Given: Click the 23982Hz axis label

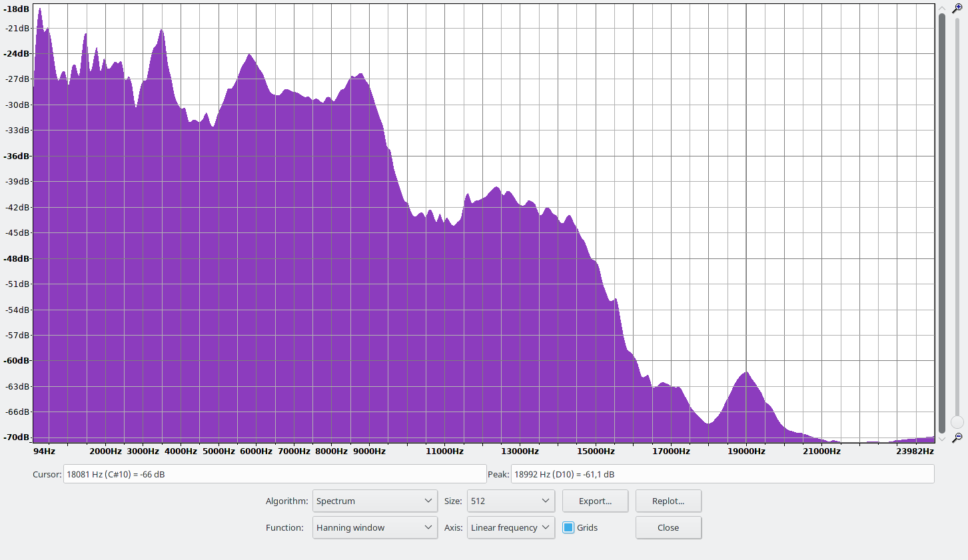Looking at the screenshot, I should click(915, 451).
